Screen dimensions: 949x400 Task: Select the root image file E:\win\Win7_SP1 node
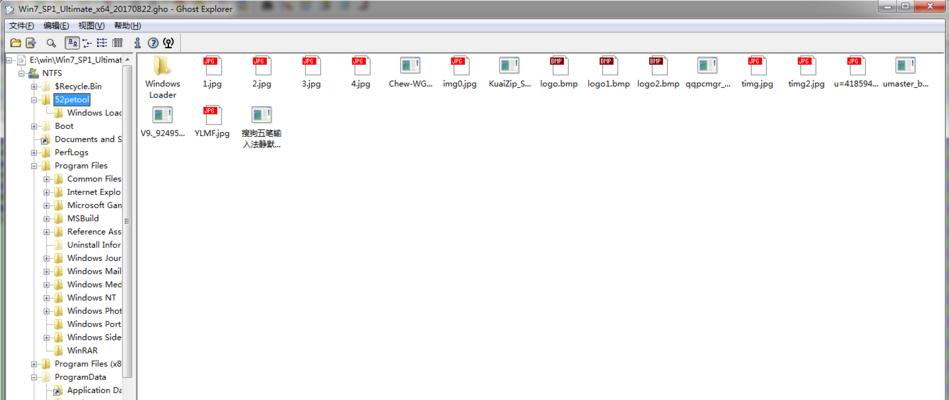pos(76,61)
